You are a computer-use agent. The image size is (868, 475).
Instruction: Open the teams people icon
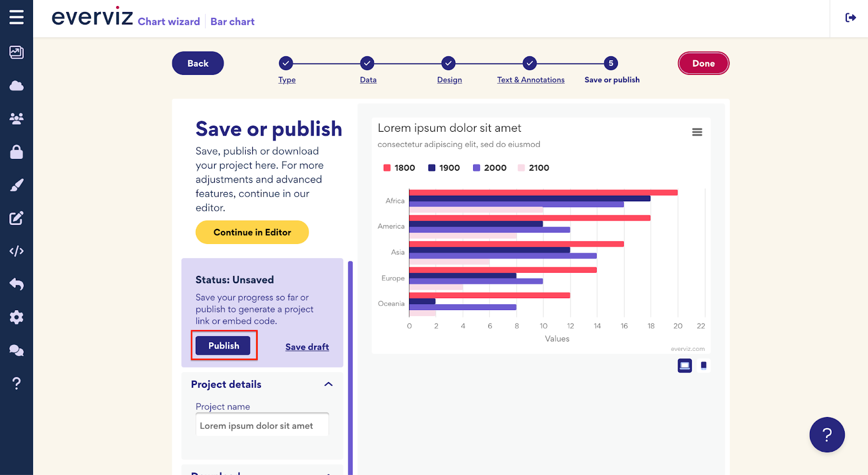tap(16, 119)
